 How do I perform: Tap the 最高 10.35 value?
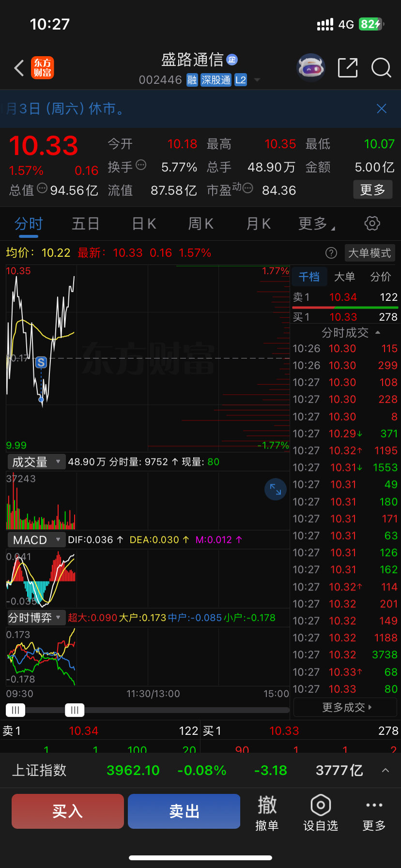tap(280, 144)
